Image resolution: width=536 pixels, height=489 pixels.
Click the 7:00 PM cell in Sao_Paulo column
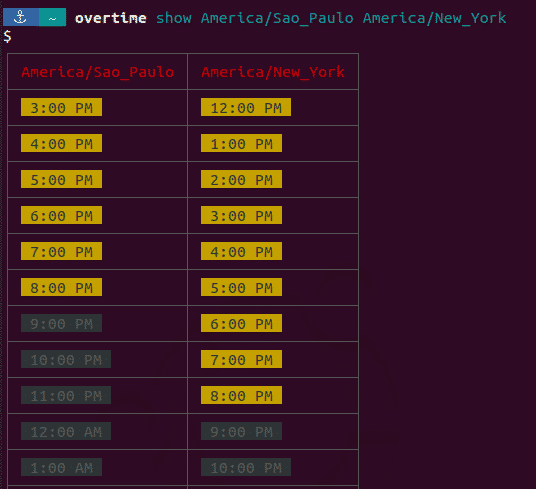coord(62,251)
